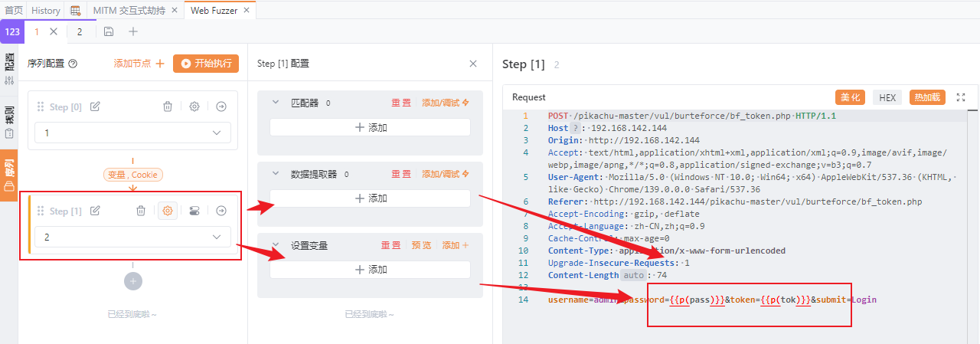The height and width of the screenshot is (344, 980).
Task: Expand the Step [0] dropdown showing 1
Action: click(x=132, y=133)
